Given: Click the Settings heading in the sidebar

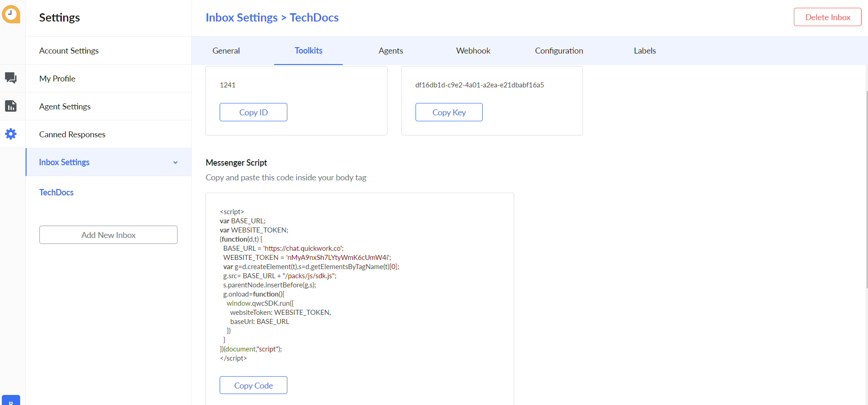Looking at the screenshot, I should click(59, 17).
